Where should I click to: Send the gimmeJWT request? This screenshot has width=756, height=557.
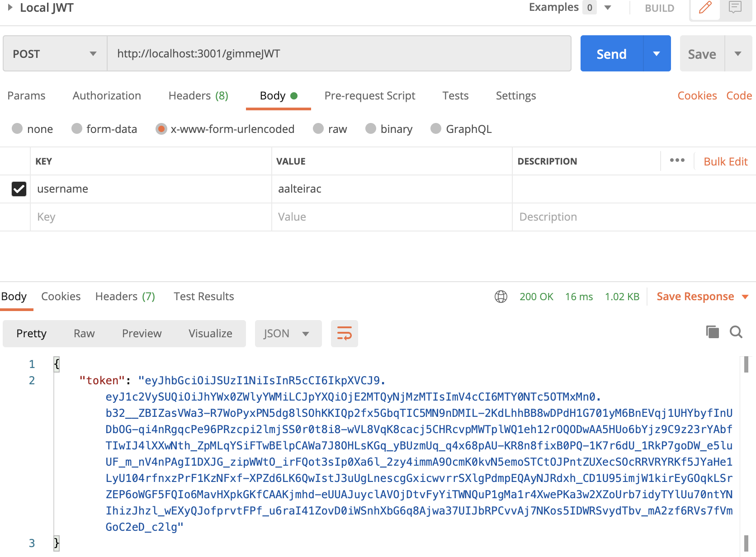pos(611,53)
